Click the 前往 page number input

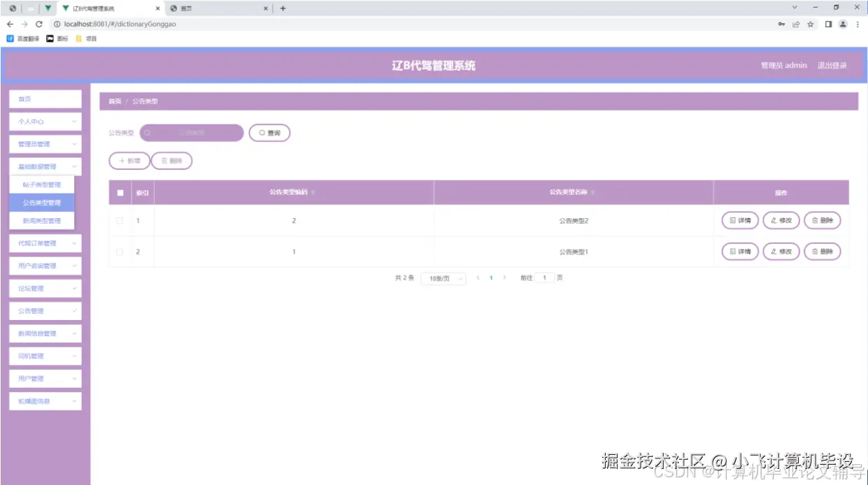545,278
